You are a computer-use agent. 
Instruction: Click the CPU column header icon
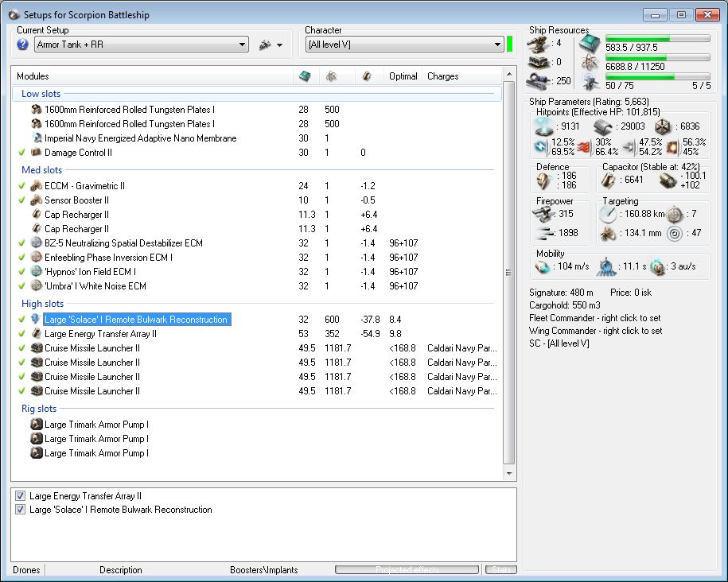305,76
